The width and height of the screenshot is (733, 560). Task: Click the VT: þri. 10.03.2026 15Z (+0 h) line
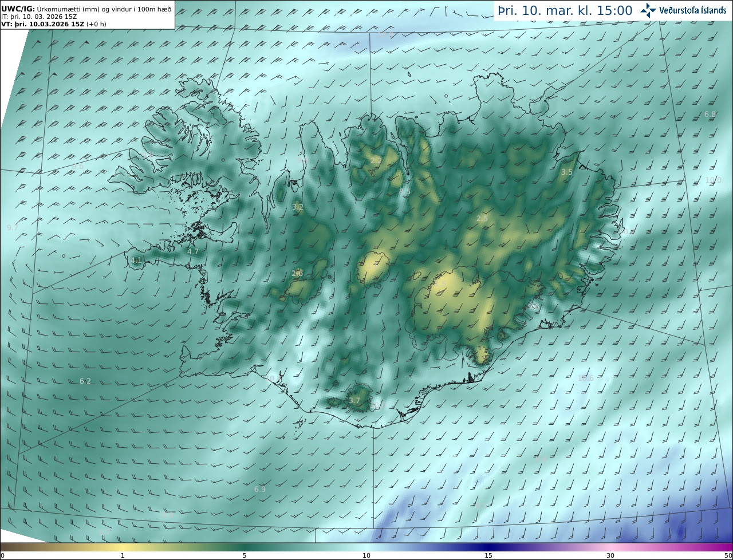[x=54, y=24]
